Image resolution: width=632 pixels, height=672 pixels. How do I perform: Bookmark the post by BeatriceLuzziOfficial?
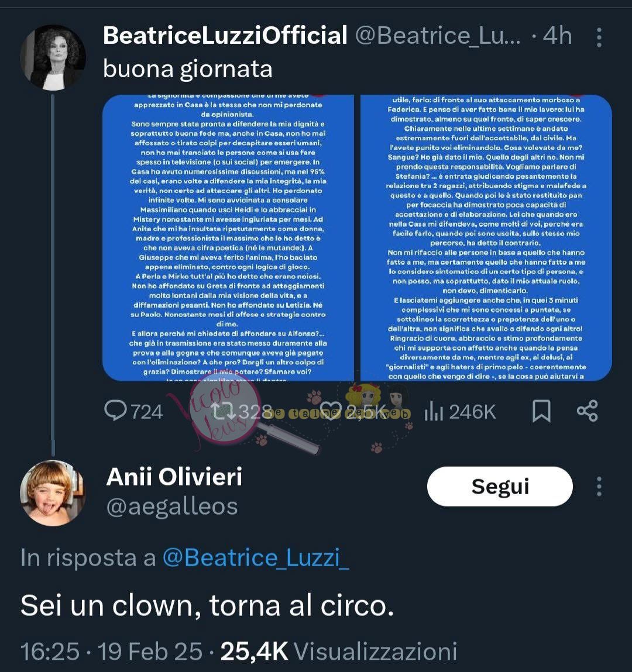(x=541, y=411)
